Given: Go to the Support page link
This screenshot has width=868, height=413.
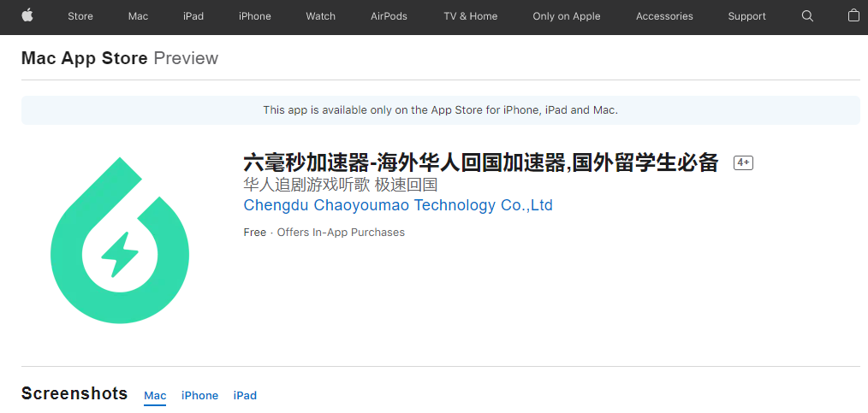Looking at the screenshot, I should point(746,16).
